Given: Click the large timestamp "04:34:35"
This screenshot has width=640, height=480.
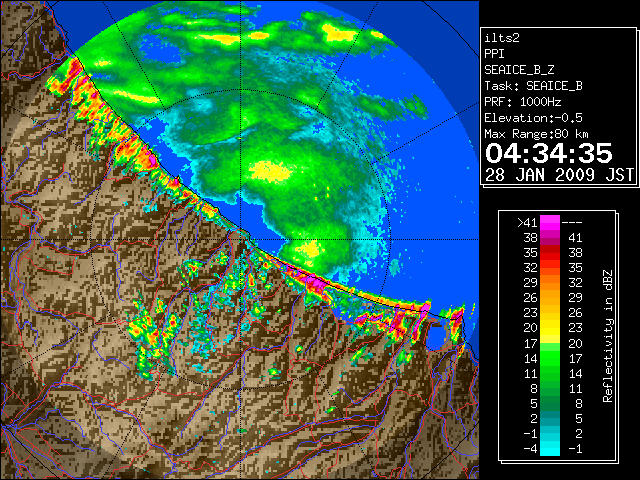Looking at the screenshot, I should point(549,153).
